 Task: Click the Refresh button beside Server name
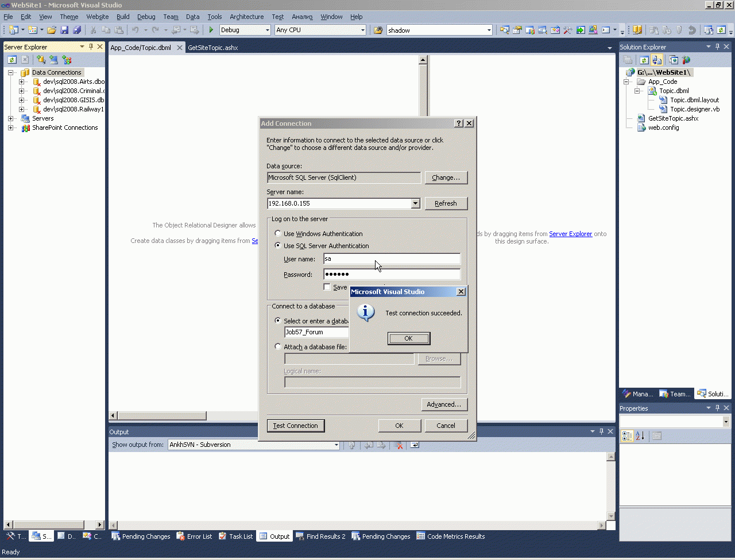click(446, 203)
